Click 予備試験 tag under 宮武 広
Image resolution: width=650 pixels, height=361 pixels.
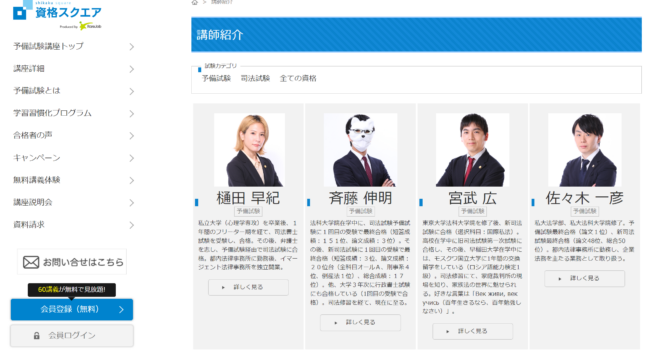pos(473,211)
